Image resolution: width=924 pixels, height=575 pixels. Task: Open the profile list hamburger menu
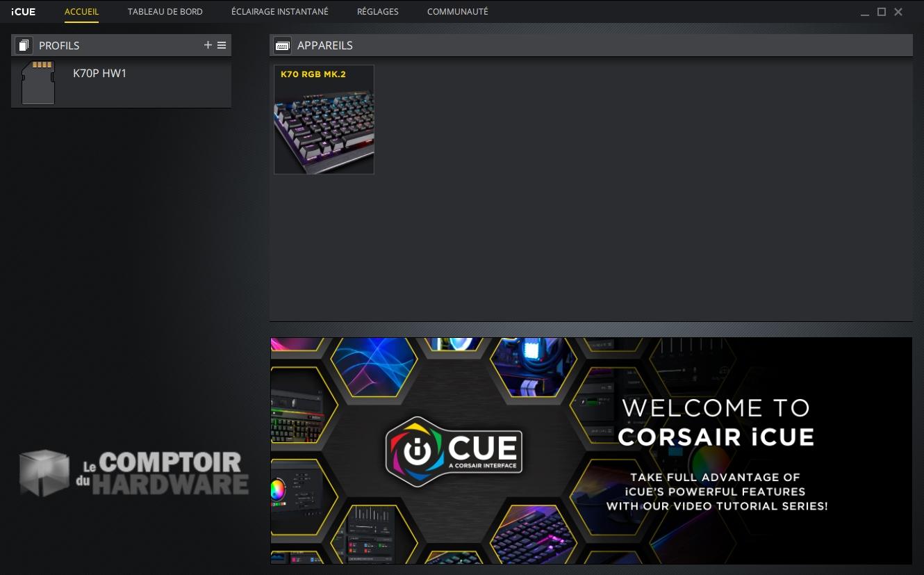point(222,44)
